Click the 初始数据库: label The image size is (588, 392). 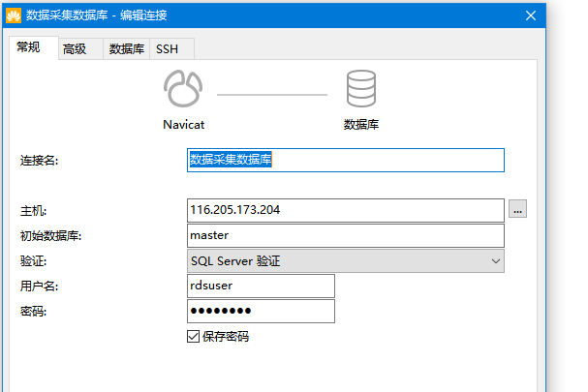(50, 236)
